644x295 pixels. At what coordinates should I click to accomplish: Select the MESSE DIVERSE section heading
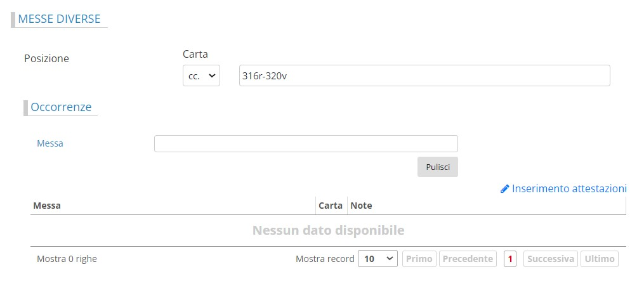tap(59, 19)
